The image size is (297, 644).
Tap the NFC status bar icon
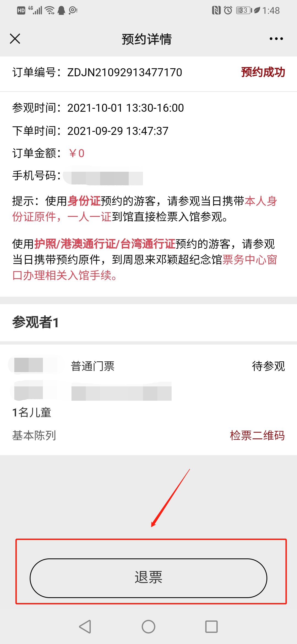pyautogui.click(x=216, y=10)
